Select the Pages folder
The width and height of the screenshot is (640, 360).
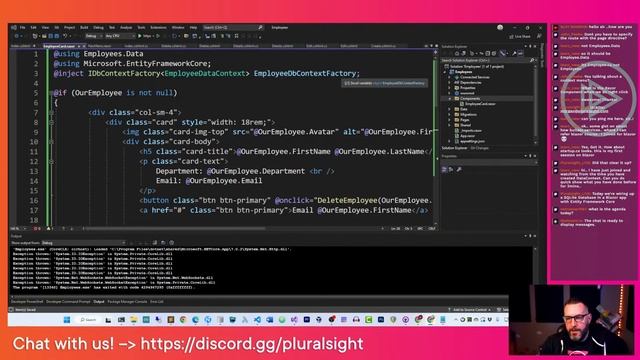pos(464,120)
